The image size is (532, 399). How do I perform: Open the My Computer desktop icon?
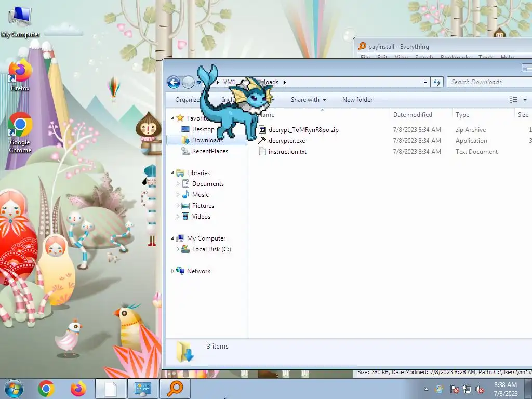coord(20,21)
